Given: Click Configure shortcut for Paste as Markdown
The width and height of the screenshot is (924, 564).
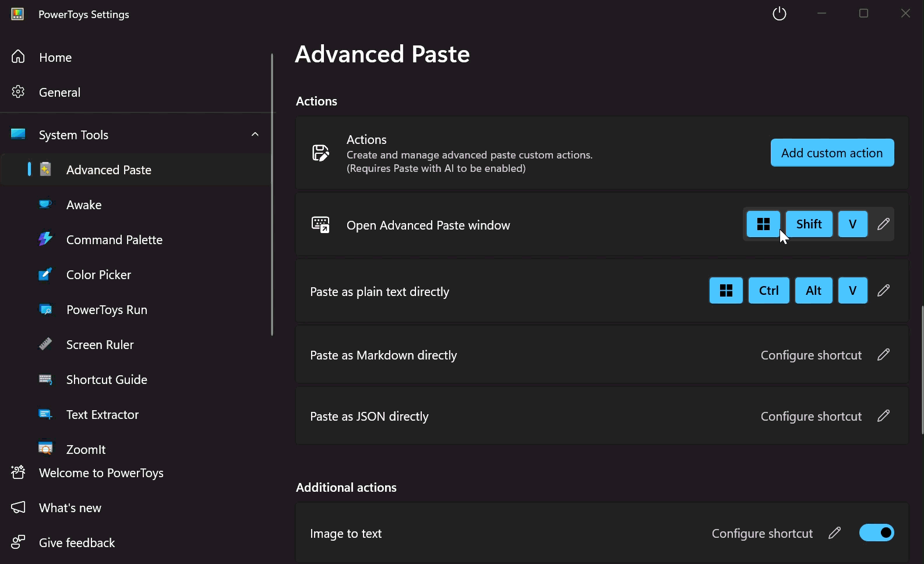Looking at the screenshot, I should point(811,355).
